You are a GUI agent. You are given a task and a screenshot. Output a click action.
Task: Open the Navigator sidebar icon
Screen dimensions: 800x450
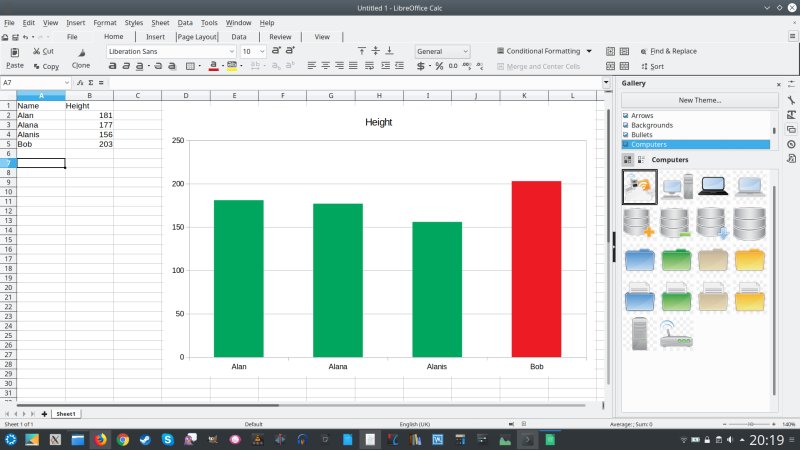click(x=791, y=143)
